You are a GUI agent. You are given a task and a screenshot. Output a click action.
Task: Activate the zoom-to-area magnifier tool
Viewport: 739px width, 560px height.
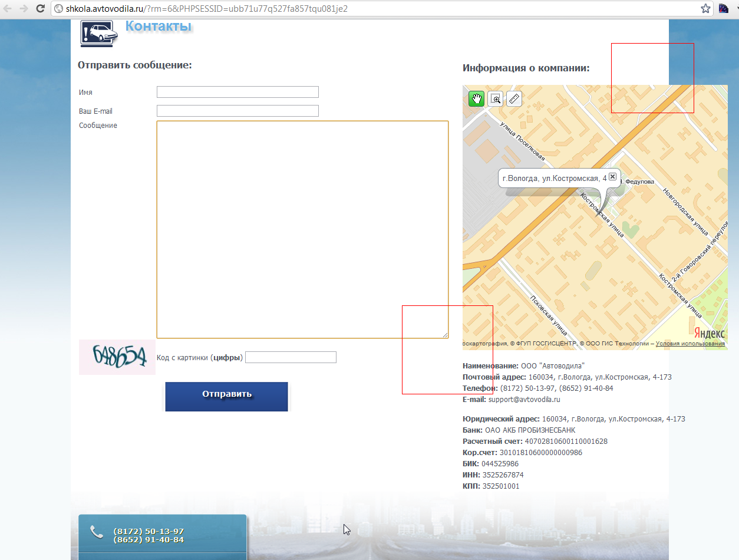pyautogui.click(x=496, y=99)
